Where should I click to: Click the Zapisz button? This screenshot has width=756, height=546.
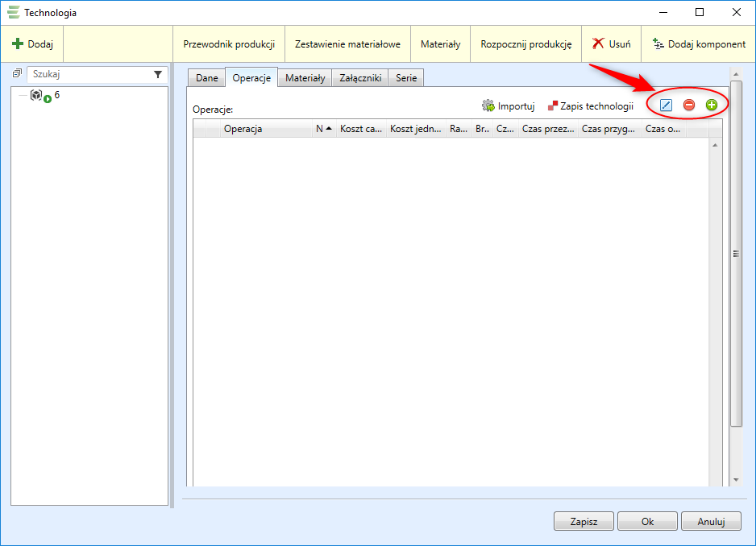(x=584, y=521)
